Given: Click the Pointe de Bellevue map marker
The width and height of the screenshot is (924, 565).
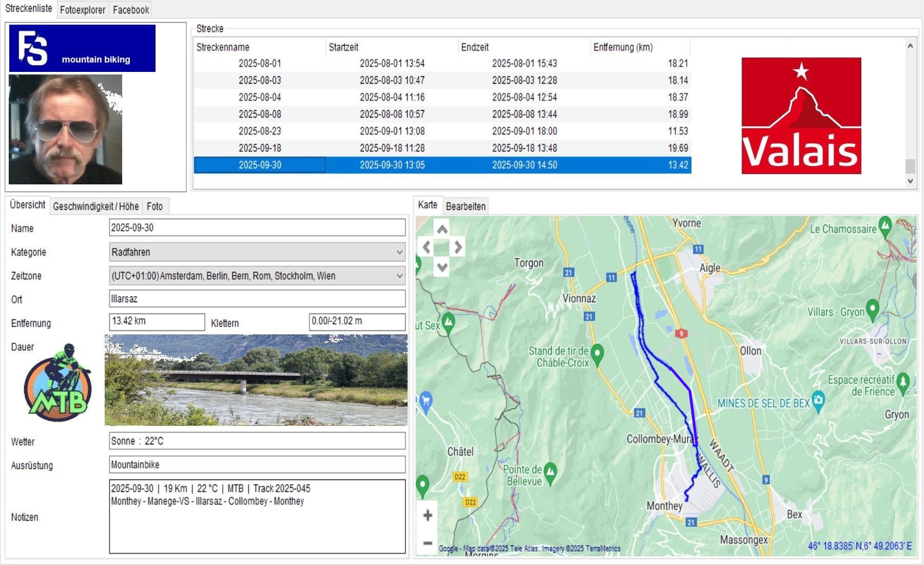Looking at the screenshot, I should point(550,471).
